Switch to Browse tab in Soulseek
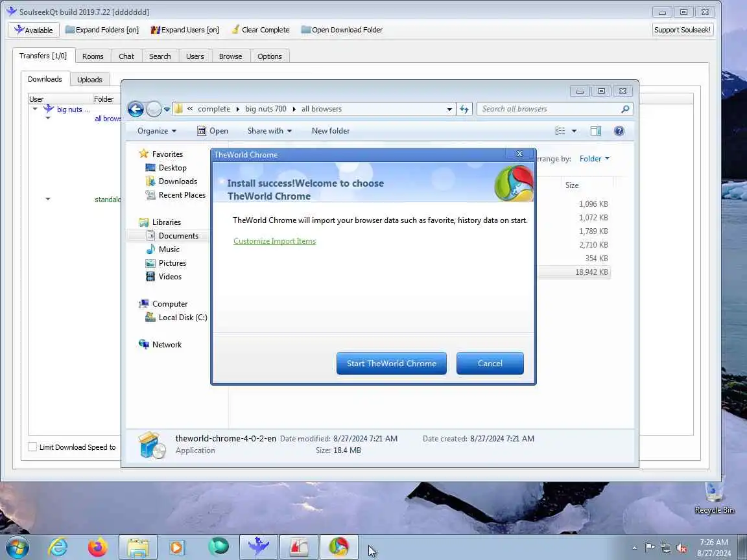This screenshot has width=747, height=560. 231,56
